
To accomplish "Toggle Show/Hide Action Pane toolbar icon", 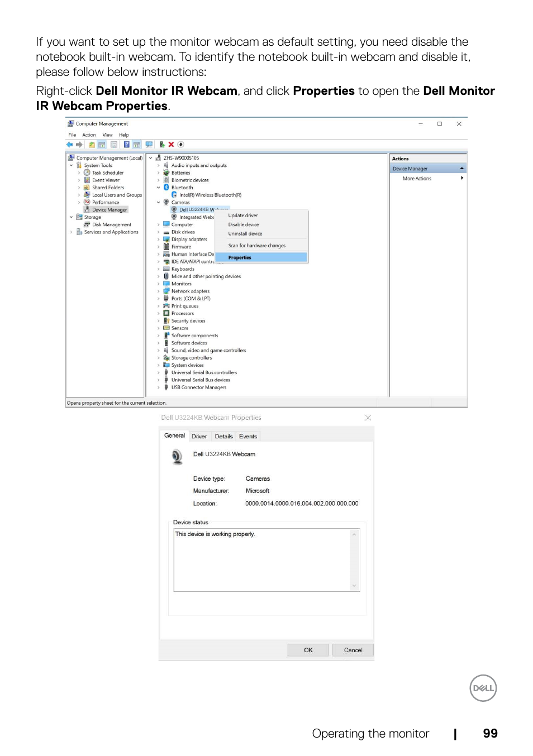I will 137,145.
